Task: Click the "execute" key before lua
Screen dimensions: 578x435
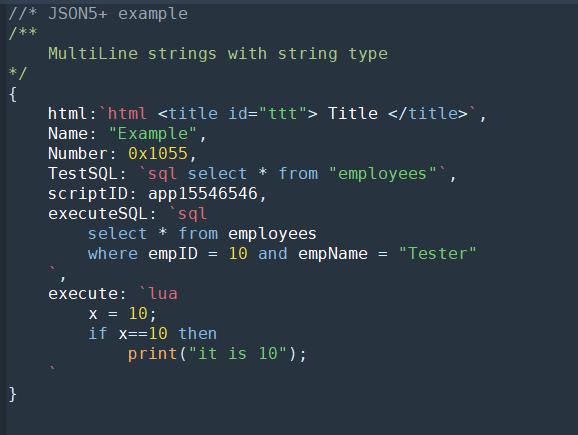Action: pyautogui.click(x=83, y=293)
